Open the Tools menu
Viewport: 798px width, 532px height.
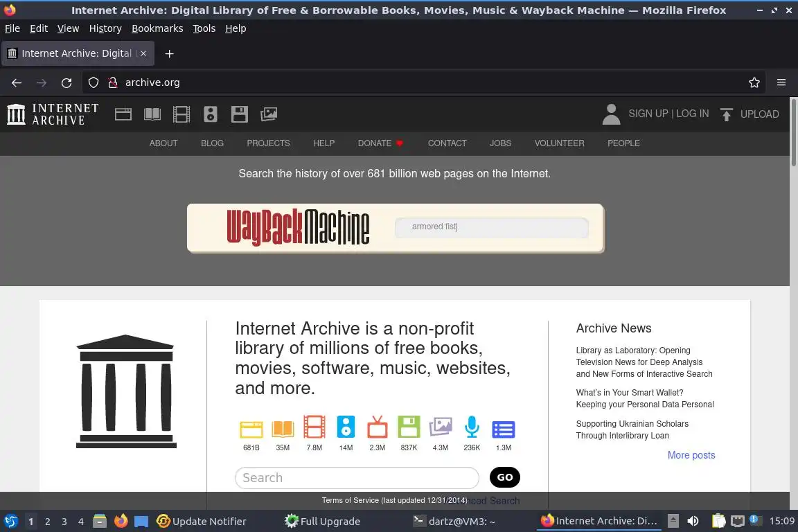[204, 28]
